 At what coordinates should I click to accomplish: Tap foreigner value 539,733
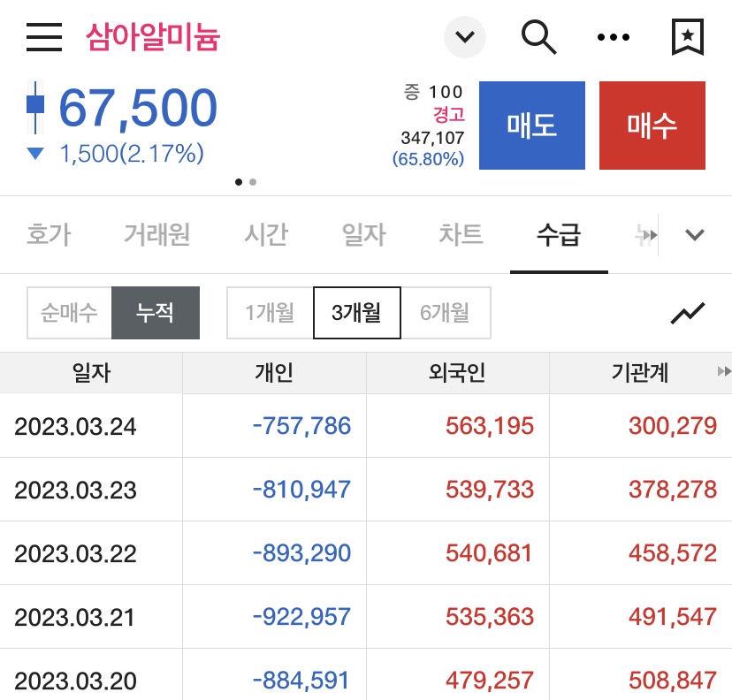pos(490,489)
